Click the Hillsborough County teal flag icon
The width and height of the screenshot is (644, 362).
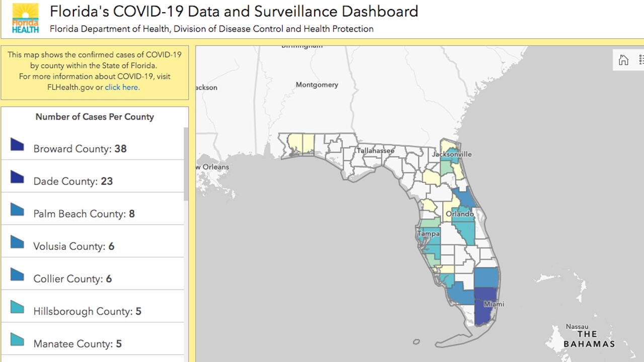(16, 307)
